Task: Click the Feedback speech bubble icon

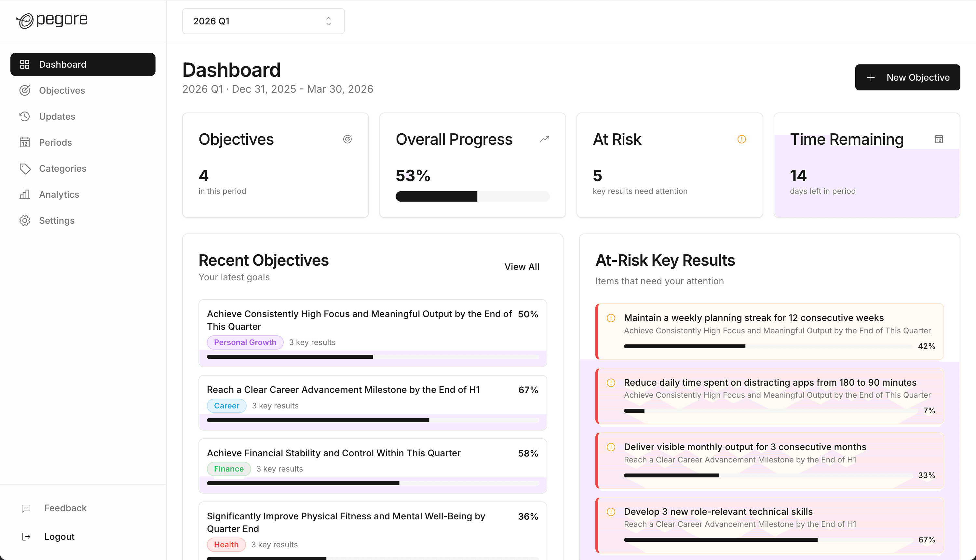Action: (25, 508)
